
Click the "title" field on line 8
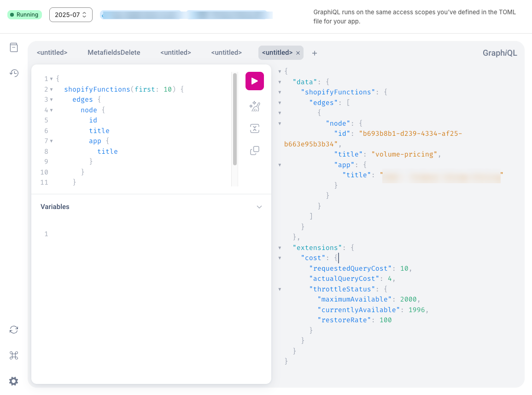tap(108, 151)
